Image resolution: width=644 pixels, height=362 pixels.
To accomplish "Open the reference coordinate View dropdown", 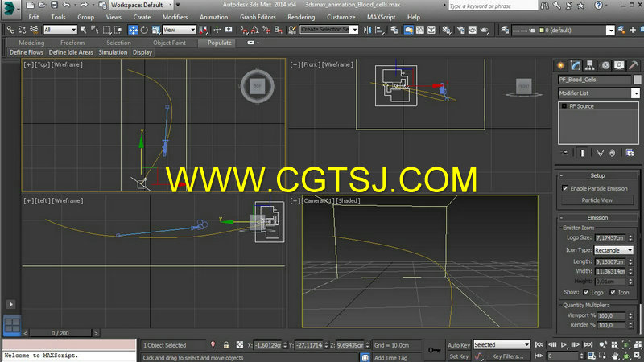I will 179,30.
